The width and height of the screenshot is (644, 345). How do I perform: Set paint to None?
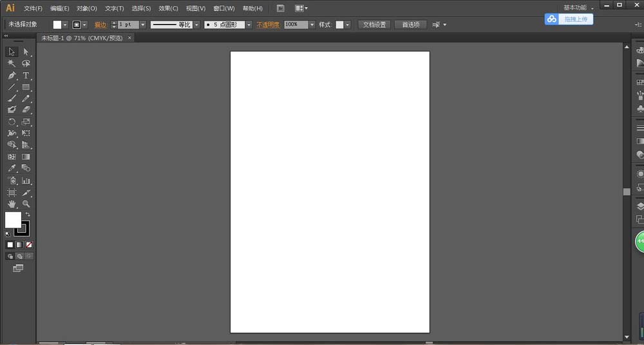29,245
